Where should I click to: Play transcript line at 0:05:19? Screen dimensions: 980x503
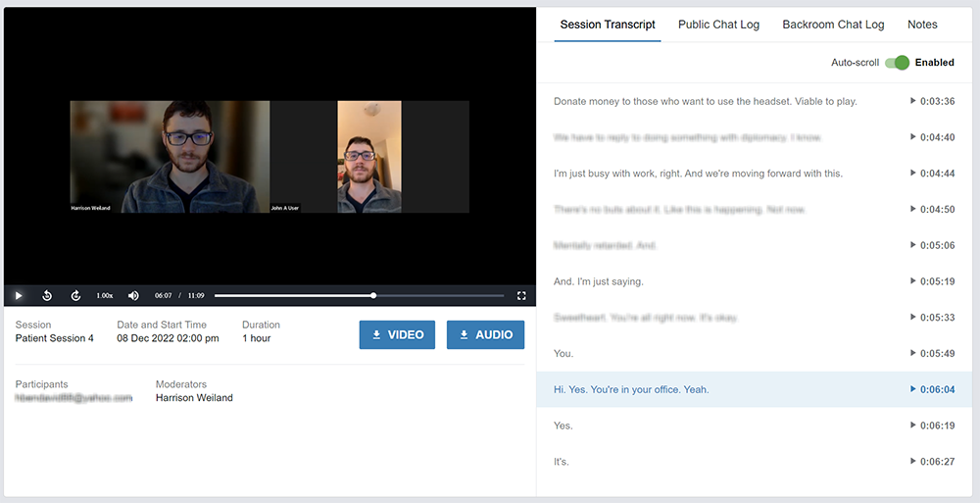[933, 281]
